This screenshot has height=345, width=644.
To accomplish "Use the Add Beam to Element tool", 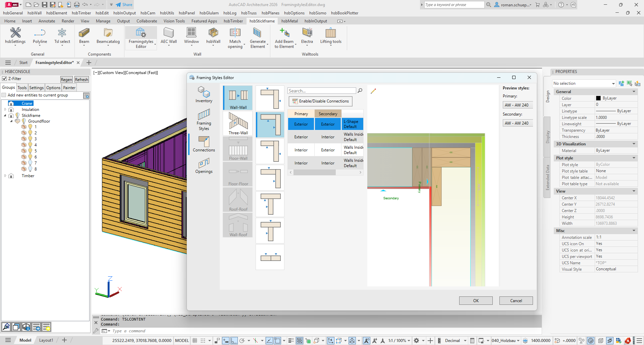I will click(284, 38).
